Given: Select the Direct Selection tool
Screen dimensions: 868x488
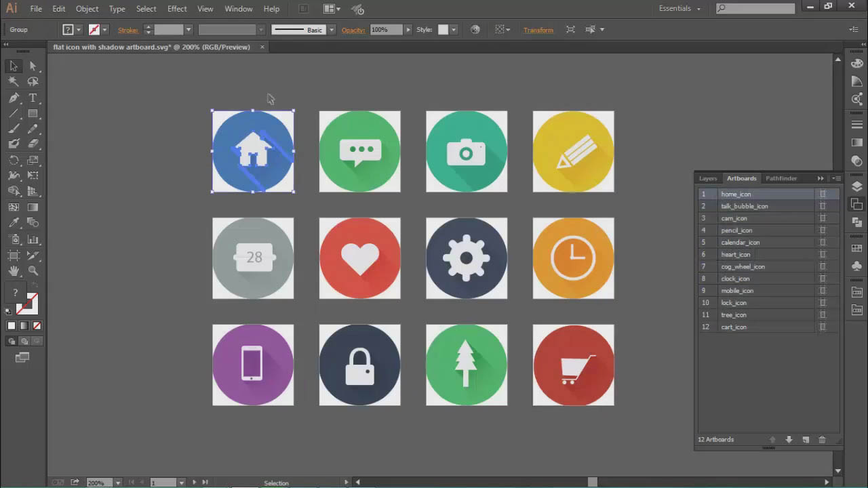Looking at the screenshot, I should coord(33,66).
